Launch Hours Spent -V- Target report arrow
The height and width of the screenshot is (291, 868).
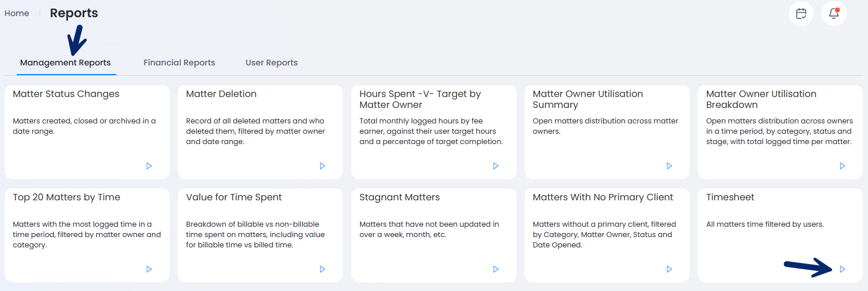(496, 166)
